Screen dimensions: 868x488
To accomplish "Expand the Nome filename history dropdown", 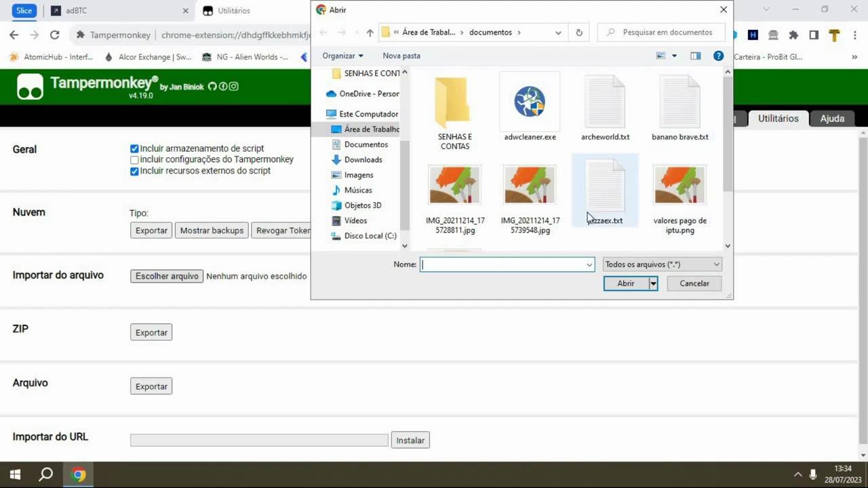I will point(589,264).
